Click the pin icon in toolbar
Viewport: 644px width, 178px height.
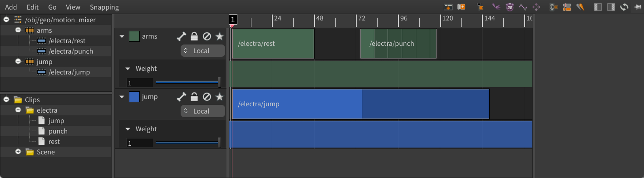coord(637,7)
